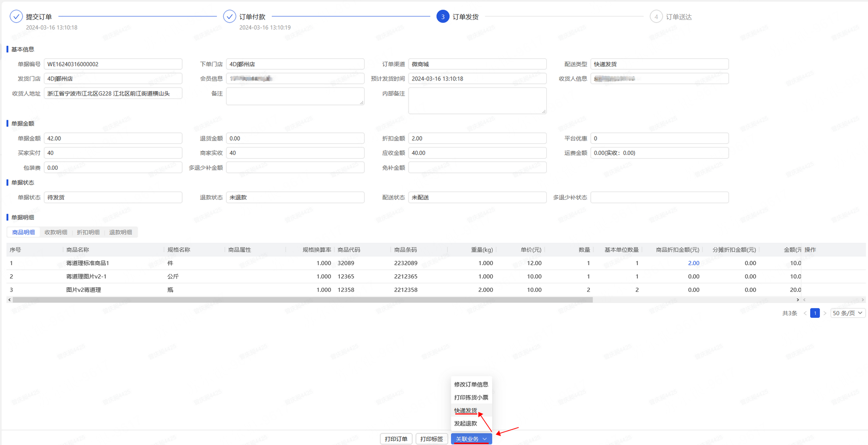The width and height of the screenshot is (868, 445).
Task: Click the 包装费 input field
Action: pyautogui.click(x=113, y=167)
